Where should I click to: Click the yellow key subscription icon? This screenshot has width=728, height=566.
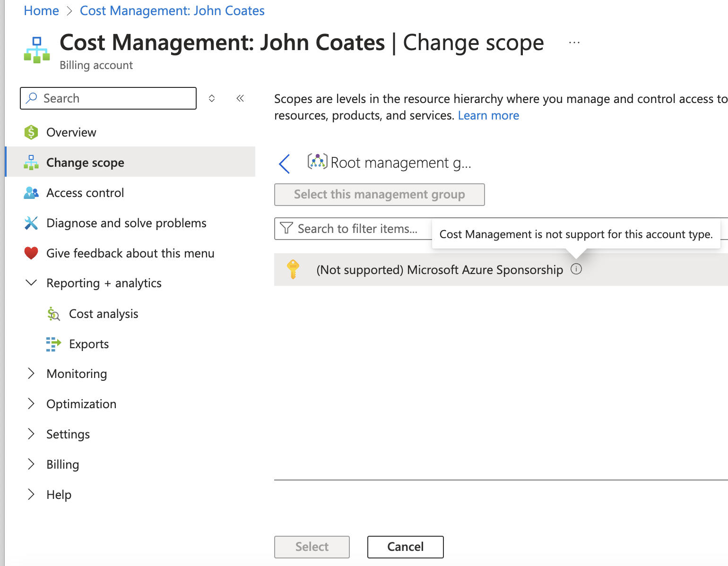click(x=293, y=269)
